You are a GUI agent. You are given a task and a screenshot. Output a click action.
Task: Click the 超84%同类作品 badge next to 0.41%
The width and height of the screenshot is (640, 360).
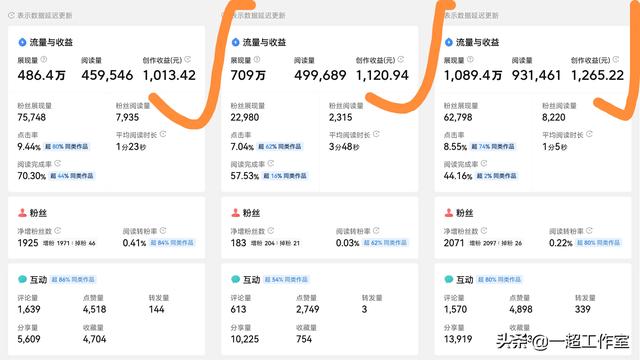172,243
